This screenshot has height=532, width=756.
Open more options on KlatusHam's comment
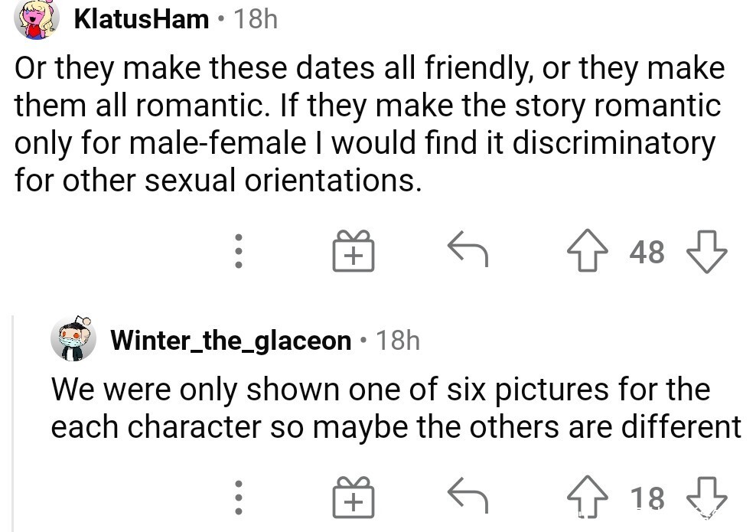238,251
